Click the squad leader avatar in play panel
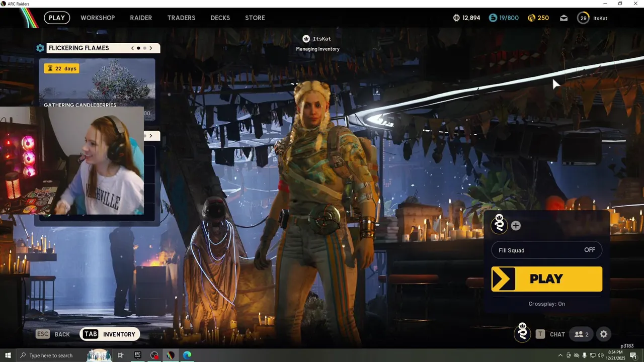 499,224
